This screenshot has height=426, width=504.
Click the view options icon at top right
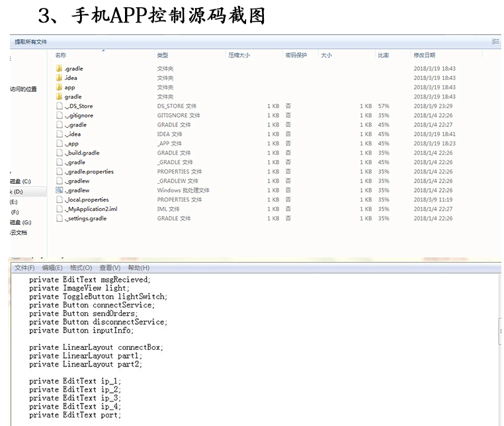[495, 41]
